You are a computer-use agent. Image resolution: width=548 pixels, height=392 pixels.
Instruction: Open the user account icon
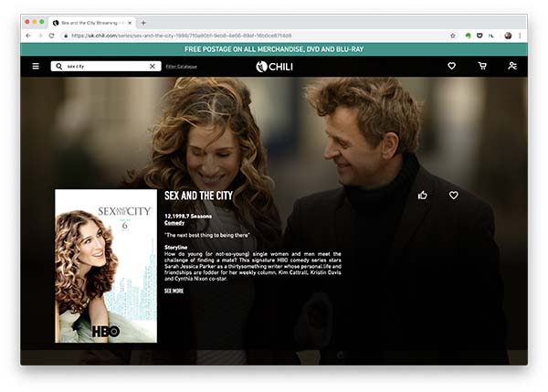coord(512,66)
